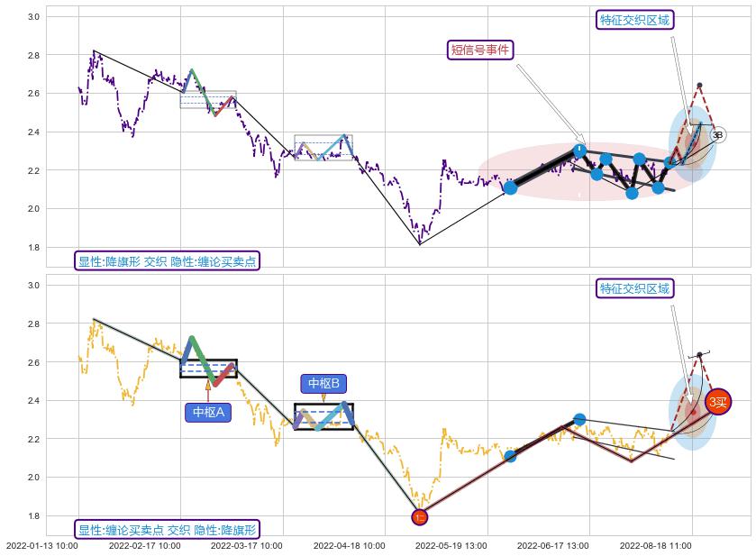
Task: Select the "短信号事件" annotation box
Action: (480, 50)
